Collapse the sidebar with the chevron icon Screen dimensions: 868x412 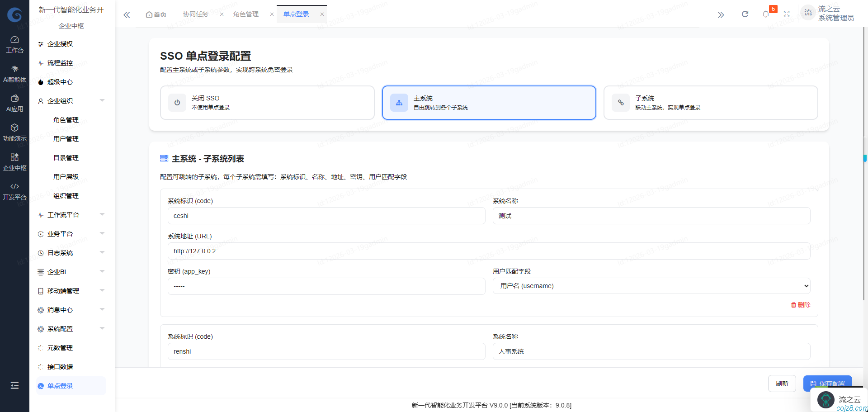127,14
